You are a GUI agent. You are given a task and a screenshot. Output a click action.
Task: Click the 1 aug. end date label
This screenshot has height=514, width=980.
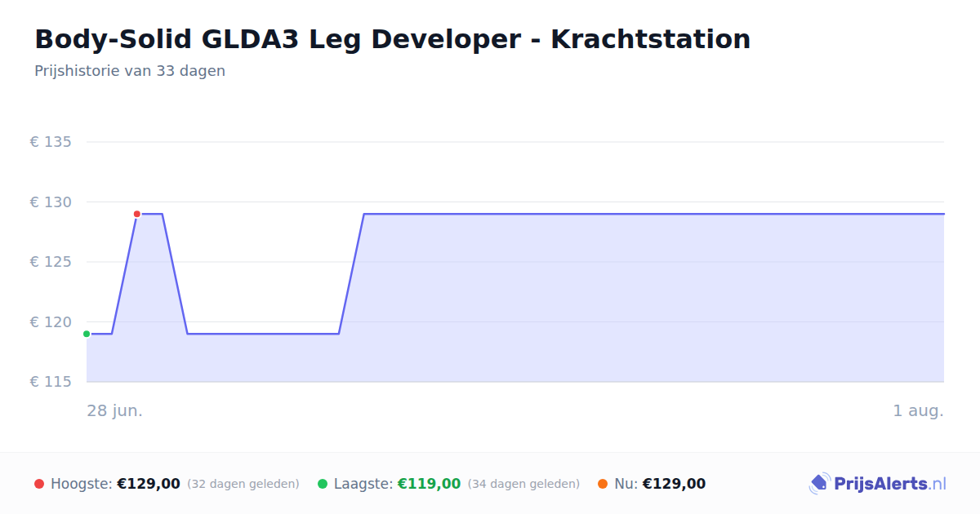click(x=918, y=410)
